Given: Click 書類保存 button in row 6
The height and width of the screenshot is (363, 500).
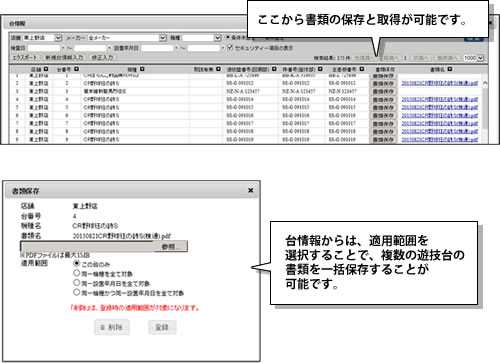Looking at the screenshot, I should [383, 115].
